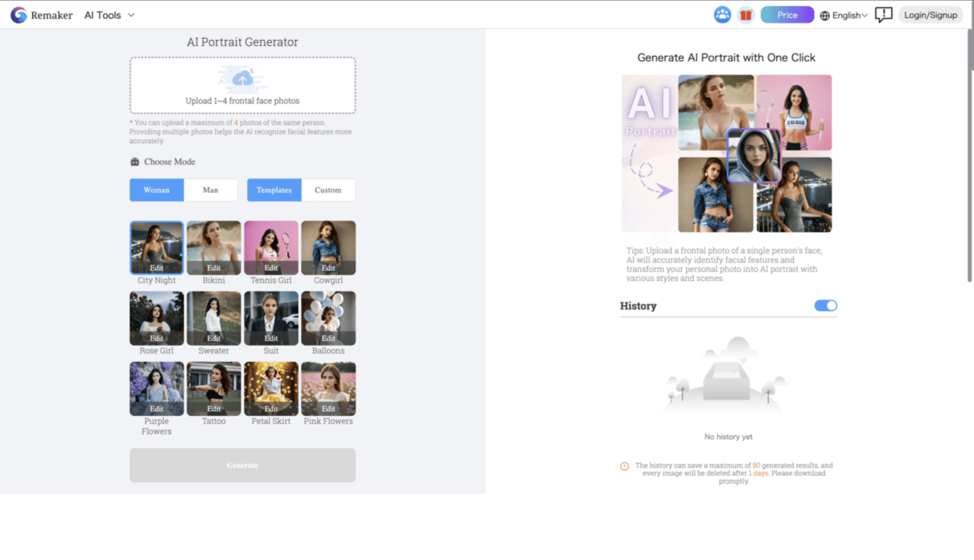Screen dimensions: 974x560
Task: Expand the AI Tools dropdown menu
Action: 110,15
